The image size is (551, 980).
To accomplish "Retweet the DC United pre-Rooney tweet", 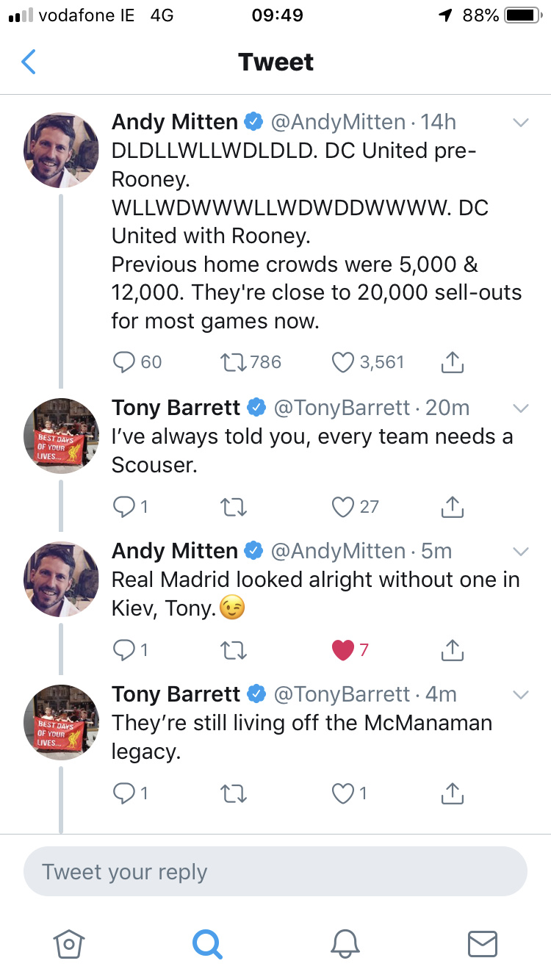I will [x=232, y=361].
